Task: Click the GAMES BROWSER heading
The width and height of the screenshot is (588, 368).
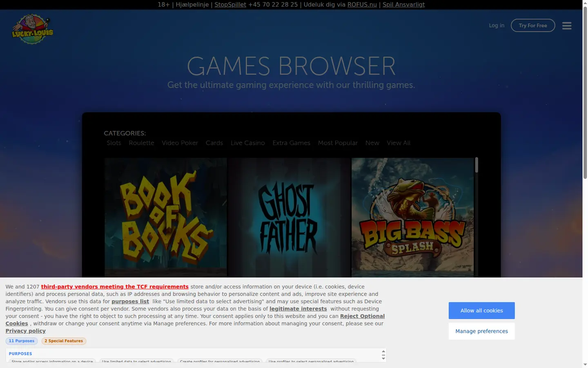Action: coord(291,66)
